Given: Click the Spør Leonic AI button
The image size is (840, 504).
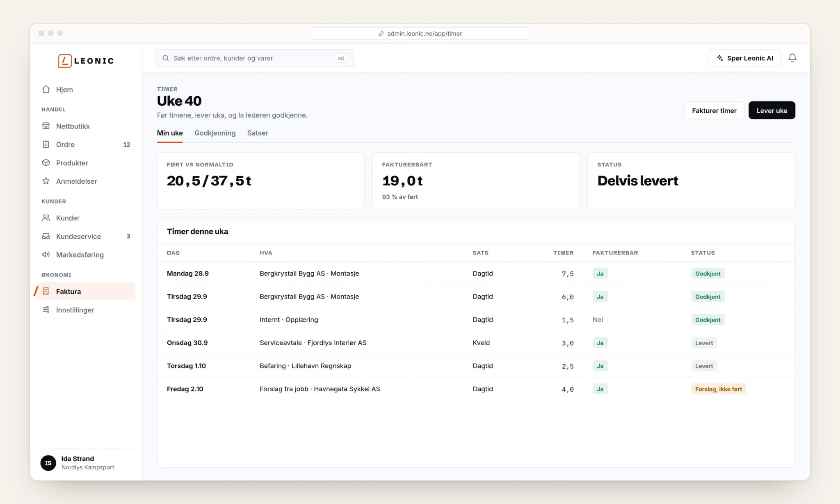Looking at the screenshot, I should [744, 58].
